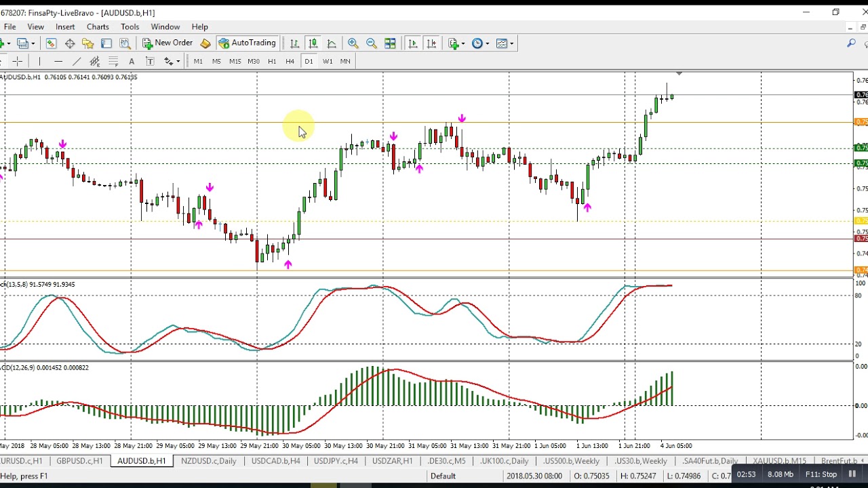868x488 pixels.
Task: Switch to GBPUSD.c,H1 chart tab
Action: 79,461
